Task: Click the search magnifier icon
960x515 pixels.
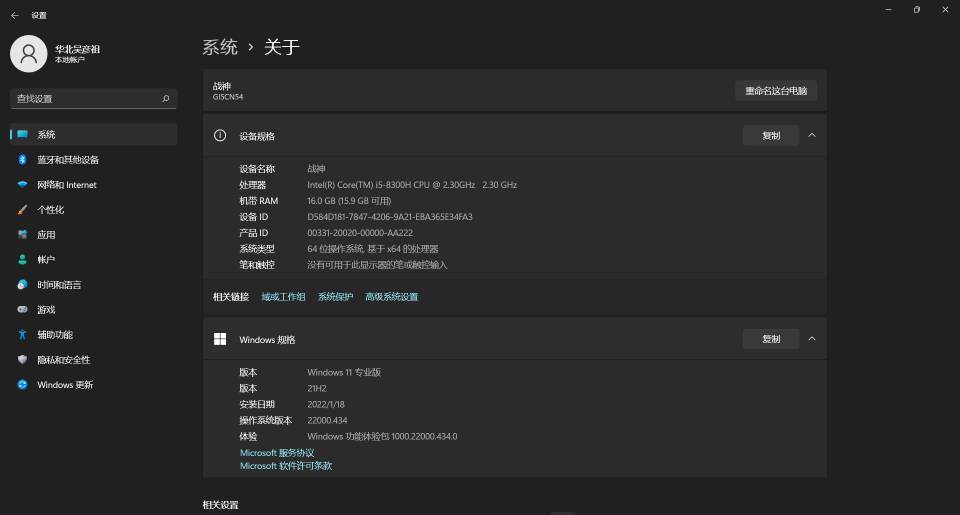Action: [165, 99]
